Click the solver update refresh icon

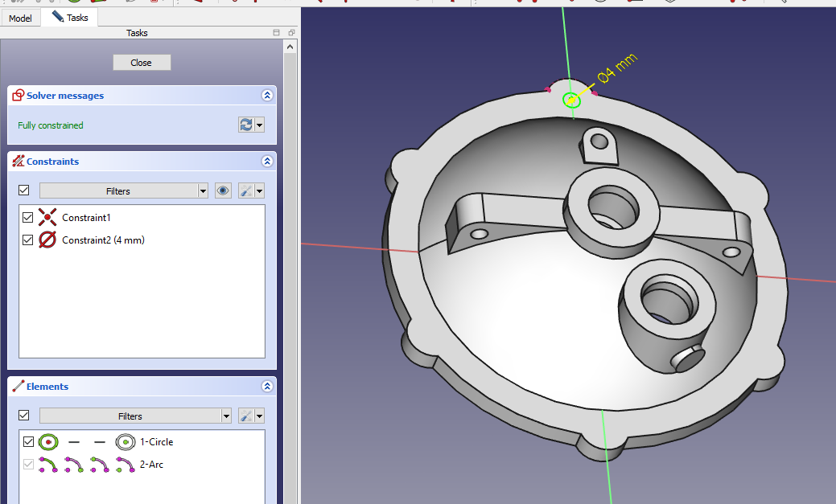[x=246, y=125]
